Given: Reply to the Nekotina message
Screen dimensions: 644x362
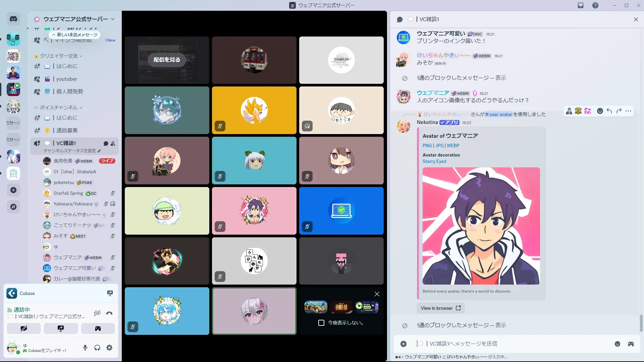Looking at the screenshot, I should [x=609, y=111].
